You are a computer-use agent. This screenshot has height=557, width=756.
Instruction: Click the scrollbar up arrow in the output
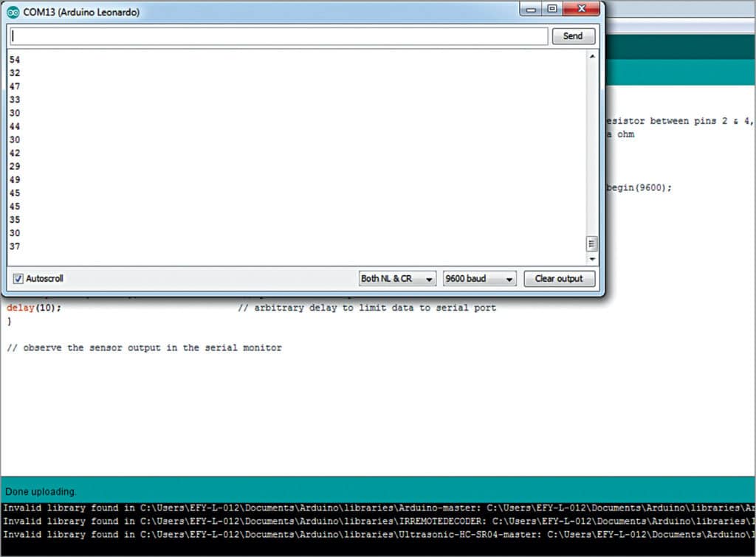point(591,57)
